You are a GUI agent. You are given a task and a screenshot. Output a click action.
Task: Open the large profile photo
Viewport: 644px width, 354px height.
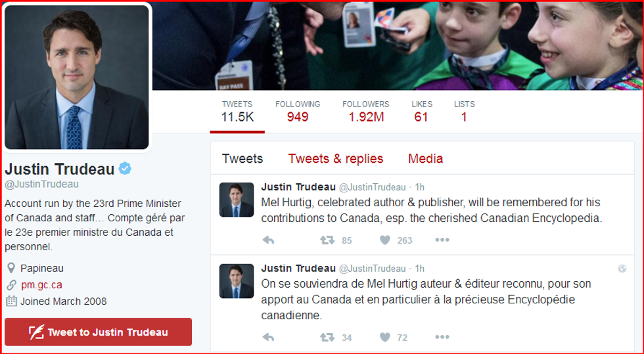77,77
